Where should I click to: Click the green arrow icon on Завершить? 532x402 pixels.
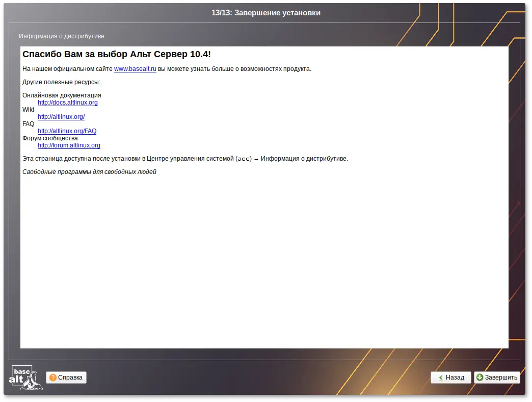[480, 378]
